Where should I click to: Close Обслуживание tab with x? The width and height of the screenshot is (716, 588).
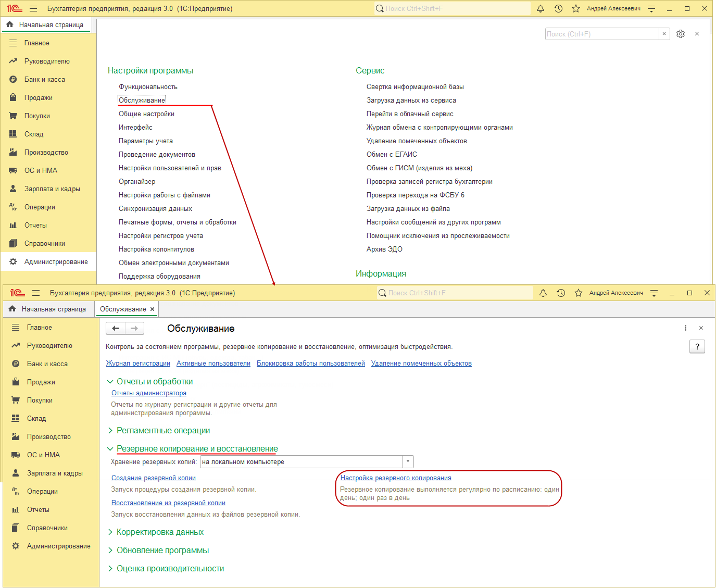point(152,309)
